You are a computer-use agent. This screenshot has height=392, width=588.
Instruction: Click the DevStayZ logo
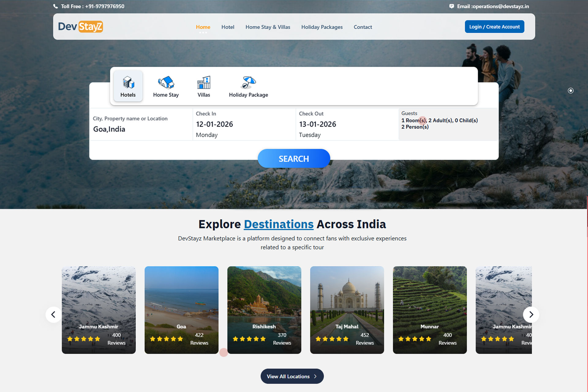[81, 27]
